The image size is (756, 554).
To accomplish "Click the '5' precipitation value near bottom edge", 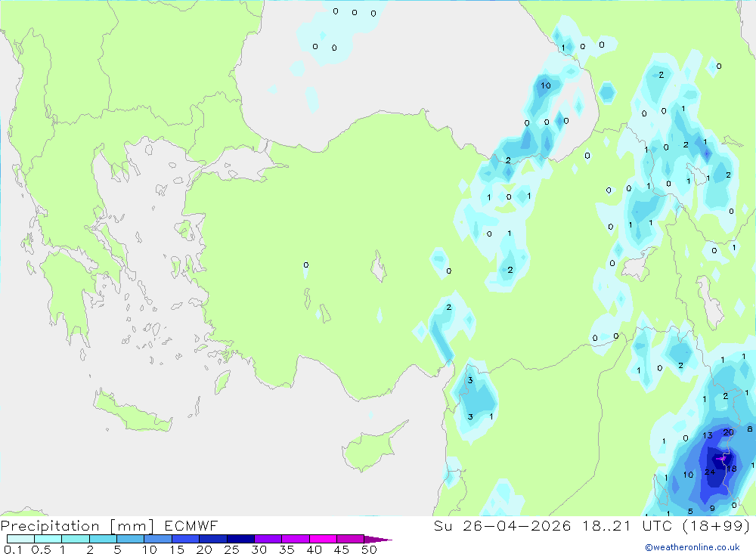I will (690, 512).
